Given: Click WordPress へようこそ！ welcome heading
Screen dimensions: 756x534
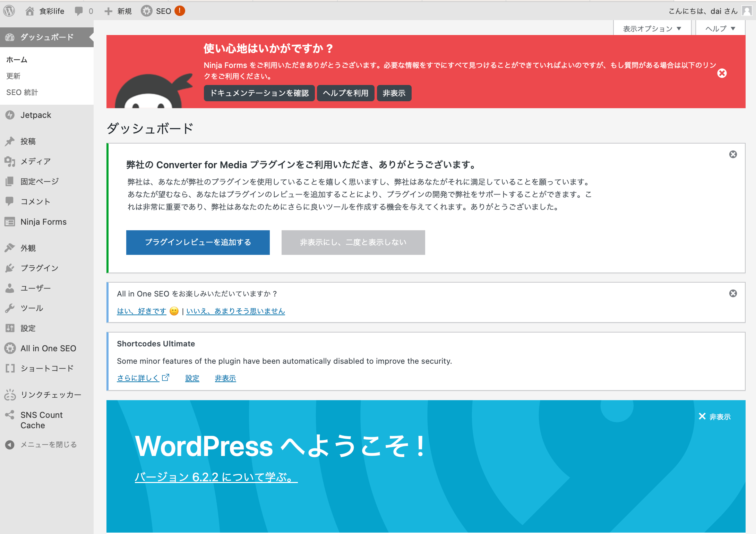Looking at the screenshot, I should click(280, 446).
